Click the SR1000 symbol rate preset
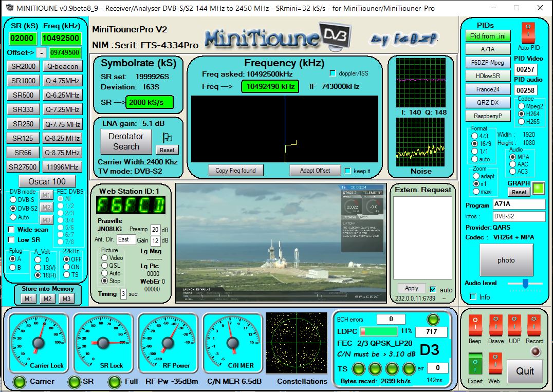553x392 pixels. click(24, 81)
